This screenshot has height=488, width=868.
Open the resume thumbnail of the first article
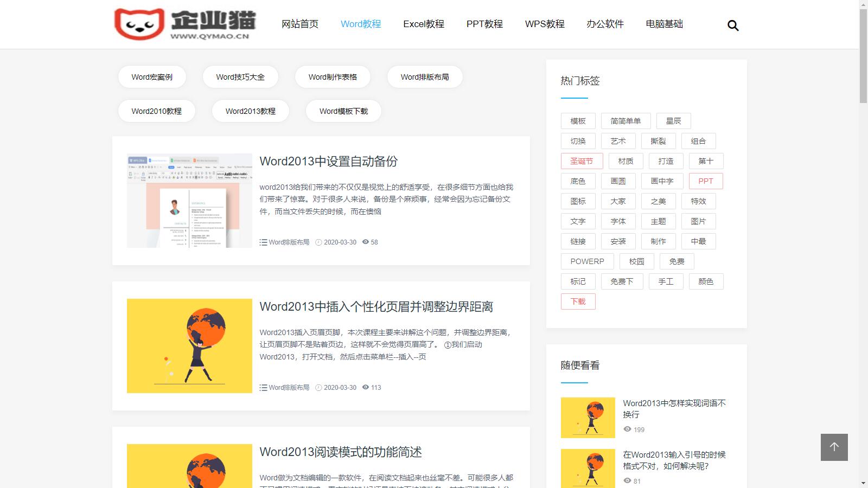pos(189,201)
